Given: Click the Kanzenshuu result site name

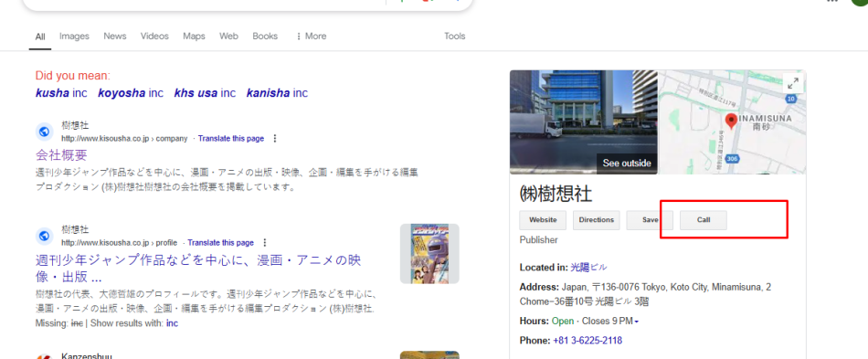Looking at the screenshot, I should tap(87, 356).
